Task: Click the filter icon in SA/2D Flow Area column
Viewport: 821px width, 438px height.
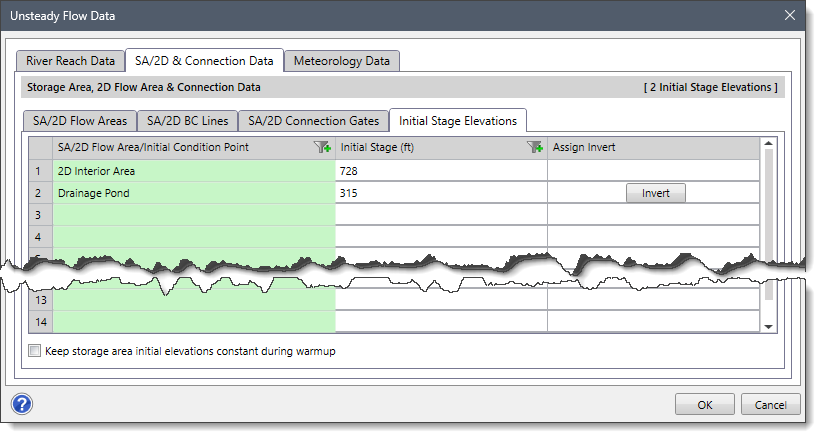Action: coord(322,148)
